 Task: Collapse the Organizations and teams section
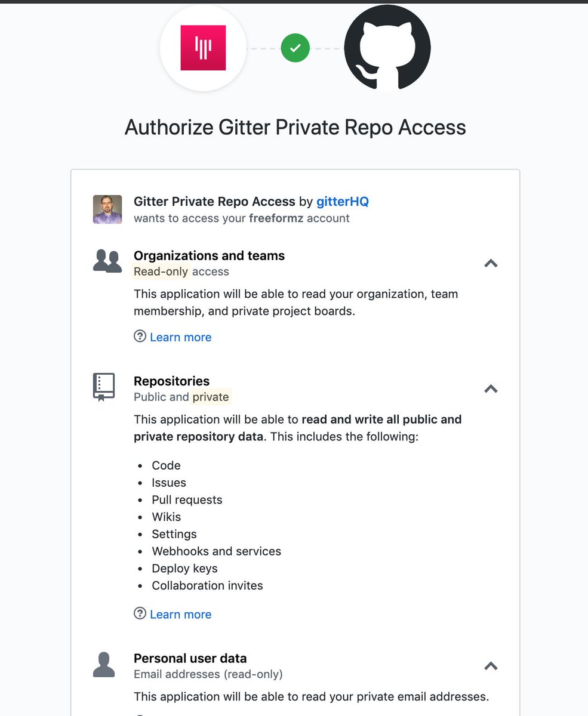coord(491,263)
